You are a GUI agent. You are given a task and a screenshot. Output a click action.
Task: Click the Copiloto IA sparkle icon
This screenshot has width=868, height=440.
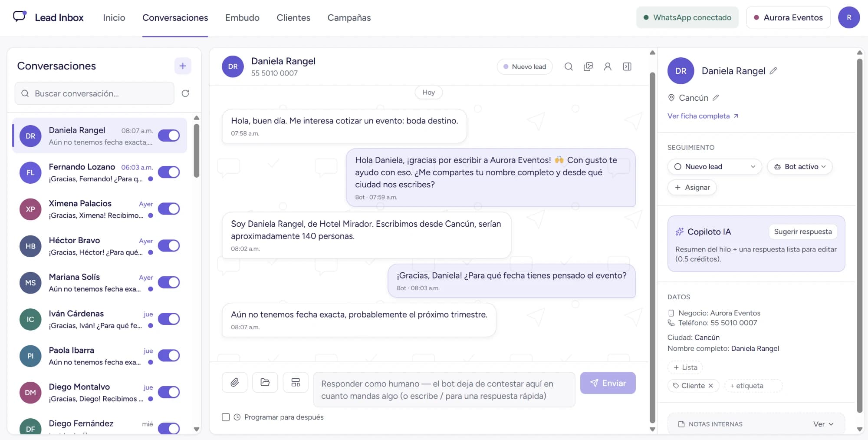click(680, 232)
